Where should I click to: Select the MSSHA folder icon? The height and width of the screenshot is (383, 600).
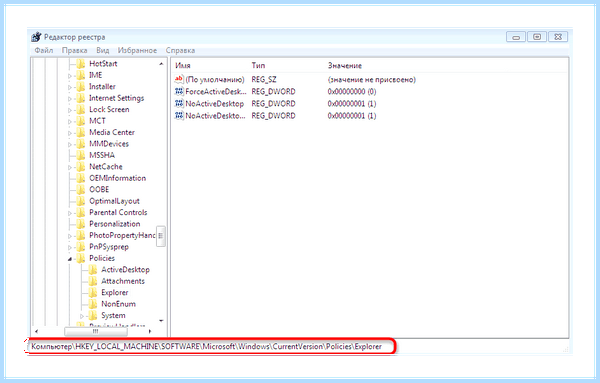point(81,155)
